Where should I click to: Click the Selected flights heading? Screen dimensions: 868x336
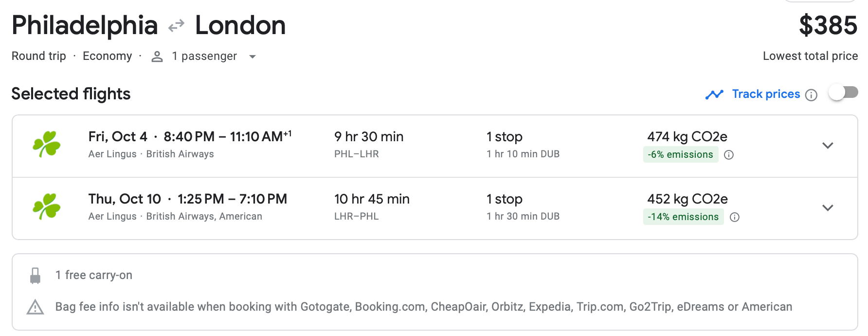click(71, 93)
